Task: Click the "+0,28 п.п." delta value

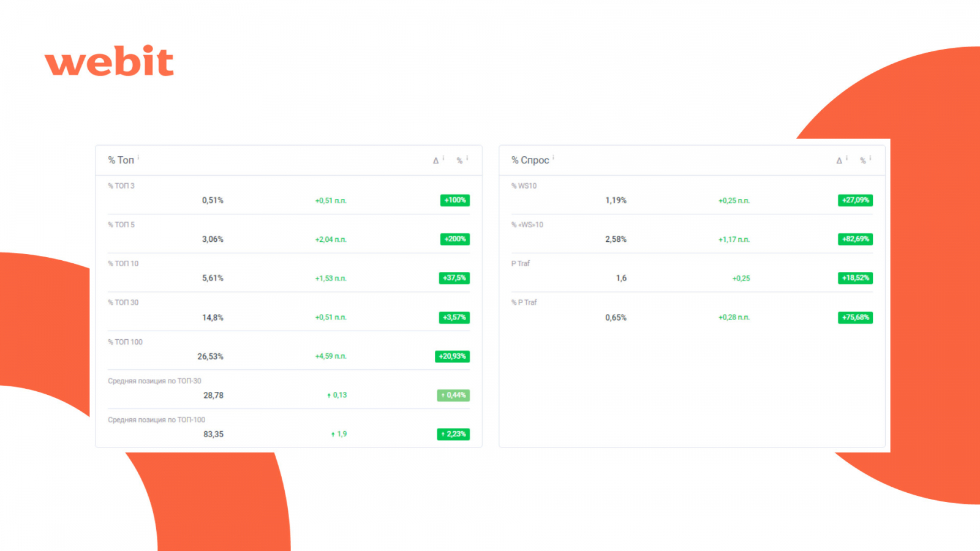Action: tap(734, 317)
